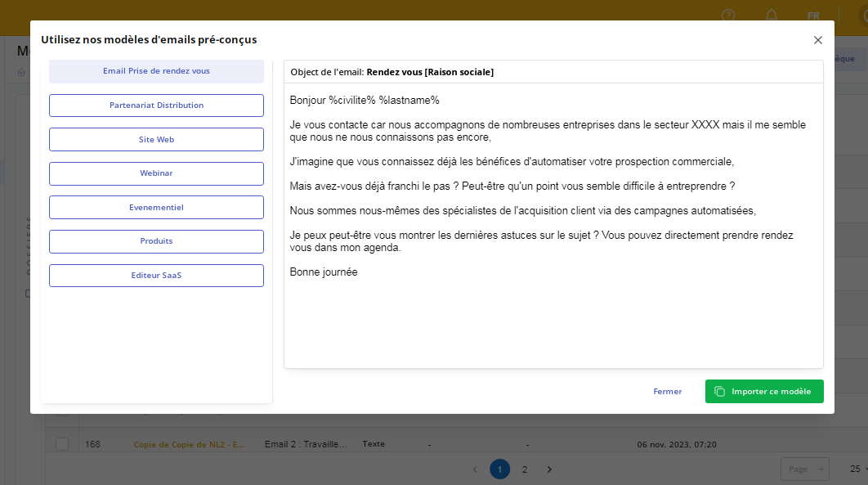Select the Email Prise de rendez vous template

pos(156,71)
